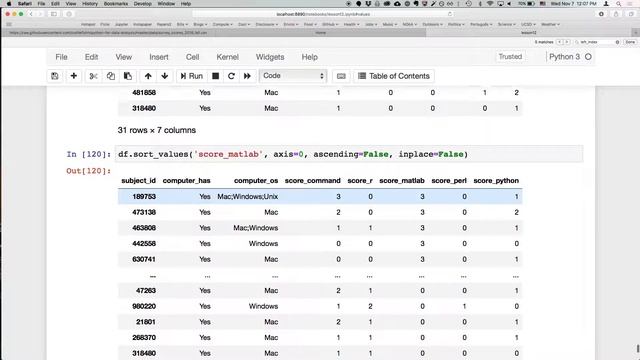
Task: Move the selected cell down with the arrow icon
Action: pos(164,76)
